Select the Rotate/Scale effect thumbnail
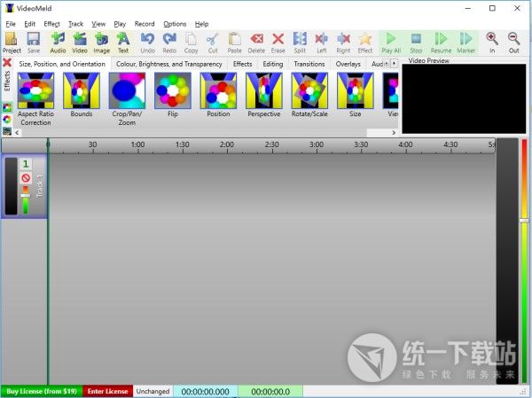The width and height of the screenshot is (532, 398). pos(309,95)
